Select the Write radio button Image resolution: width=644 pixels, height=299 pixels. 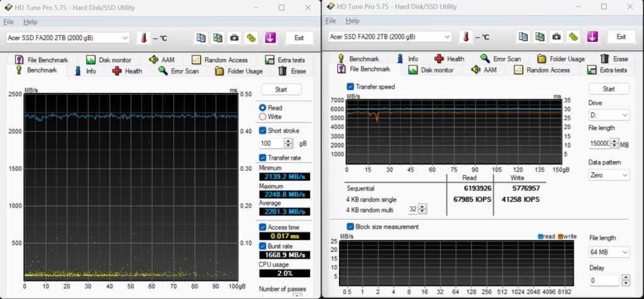(x=263, y=116)
